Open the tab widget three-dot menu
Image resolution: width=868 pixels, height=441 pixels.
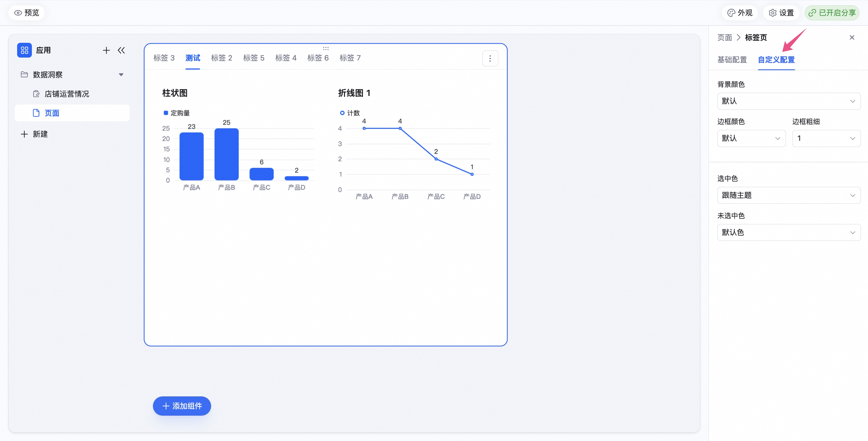click(x=490, y=59)
